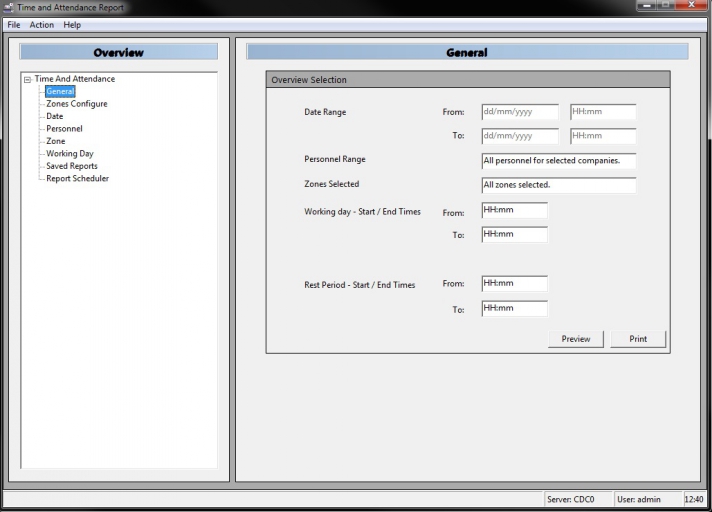Click the General panel header

(x=467, y=52)
